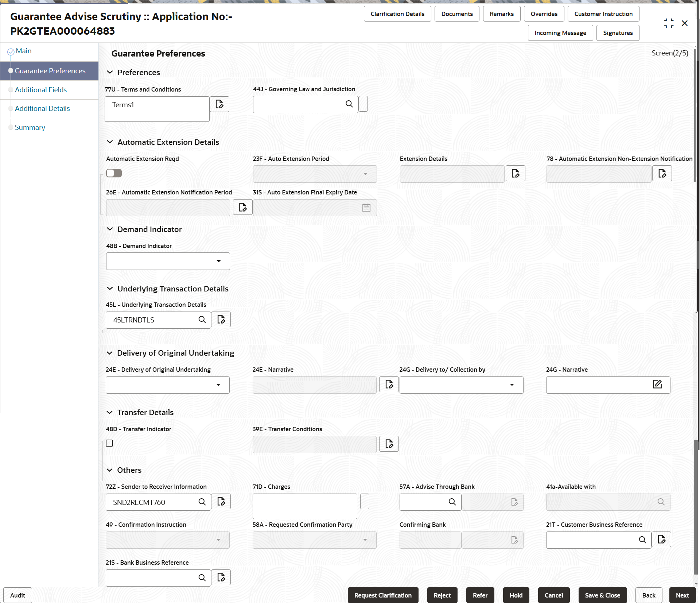Open Clarification Details

(397, 14)
